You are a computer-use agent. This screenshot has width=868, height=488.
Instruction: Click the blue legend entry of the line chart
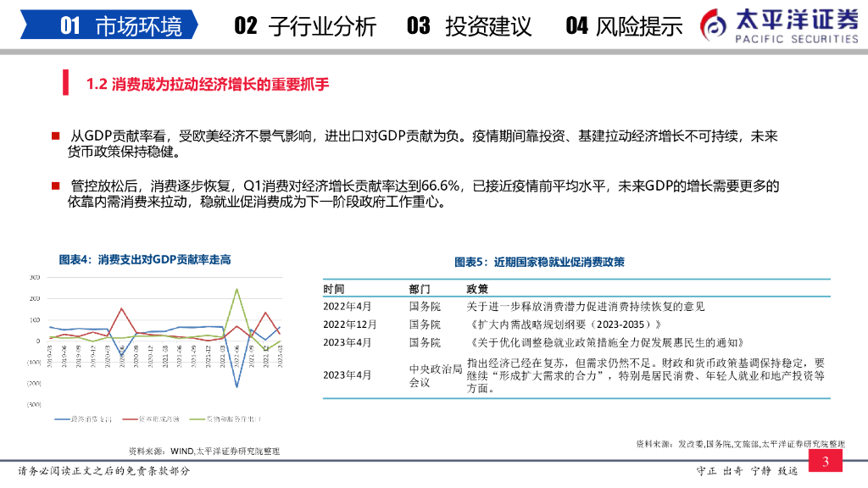click(83, 419)
